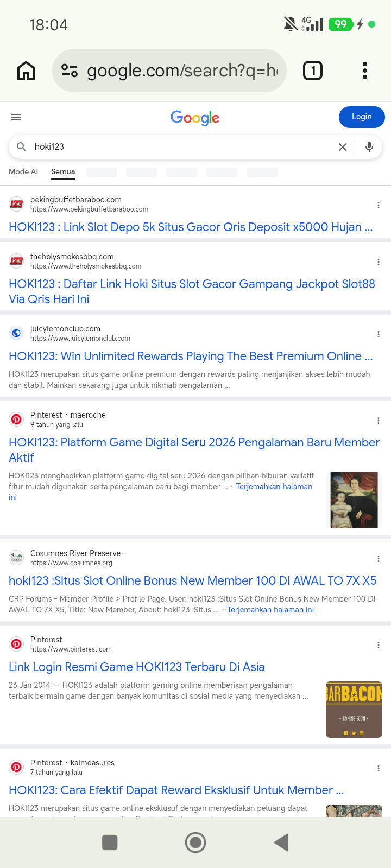391x868 pixels.
Task: Start voice search with microphone icon
Action: 369,147
